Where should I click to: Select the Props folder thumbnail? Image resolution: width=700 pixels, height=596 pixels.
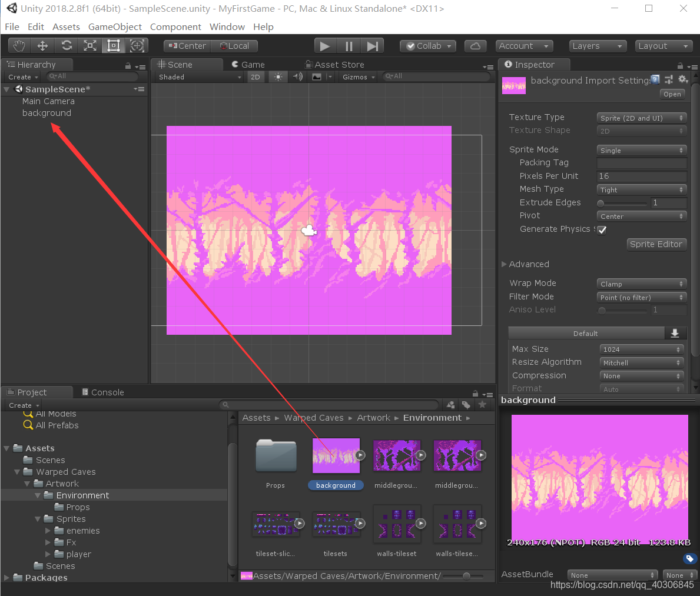click(x=276, y=456)
